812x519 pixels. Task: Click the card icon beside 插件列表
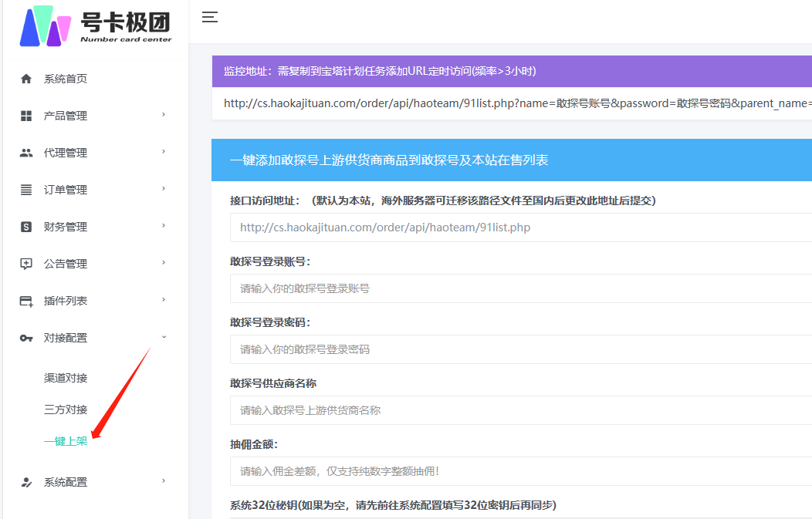26,301
